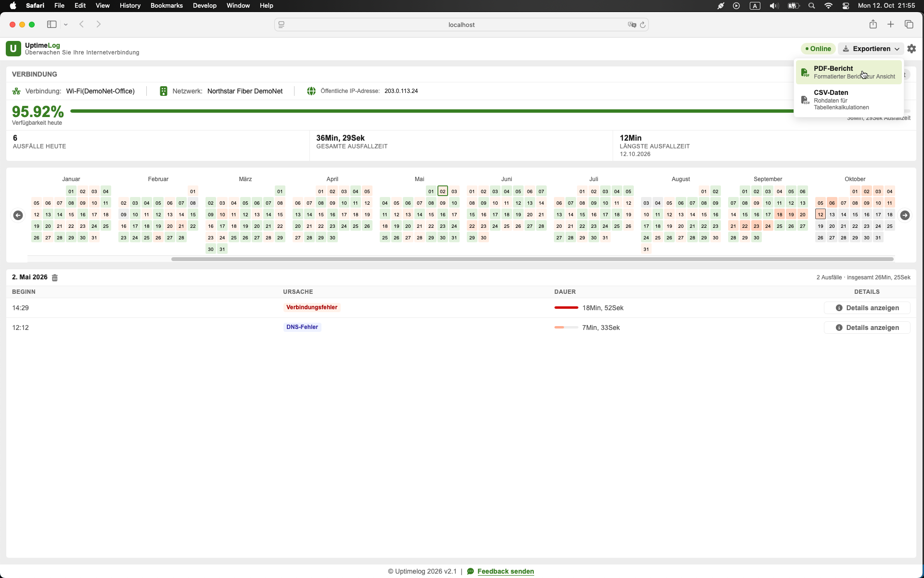
Task: Open a new Safari tab with plus
Action: tap(891, 25)
